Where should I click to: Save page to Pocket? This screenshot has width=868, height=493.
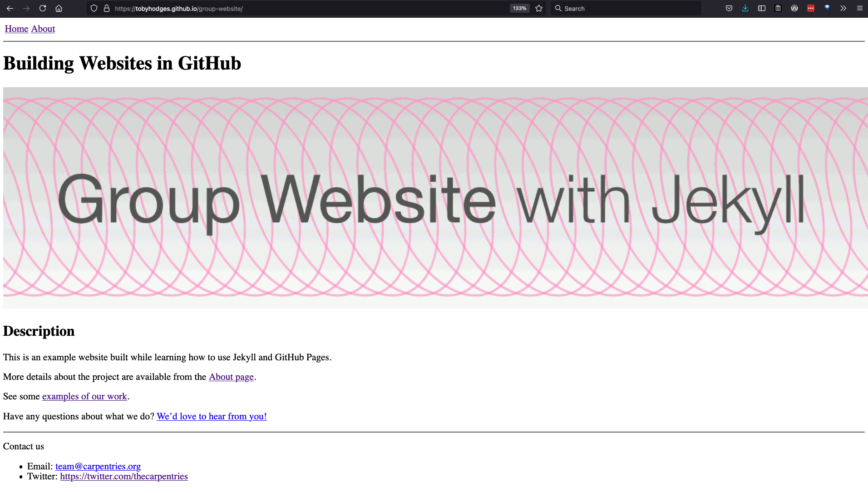(x=729, y=8)
